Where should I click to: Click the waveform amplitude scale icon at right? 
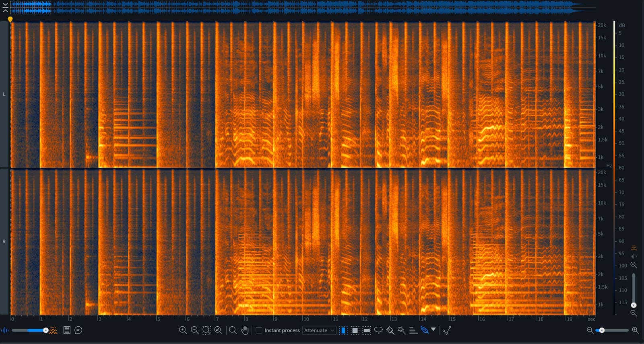pyautogui.click(x=634, y=256)
